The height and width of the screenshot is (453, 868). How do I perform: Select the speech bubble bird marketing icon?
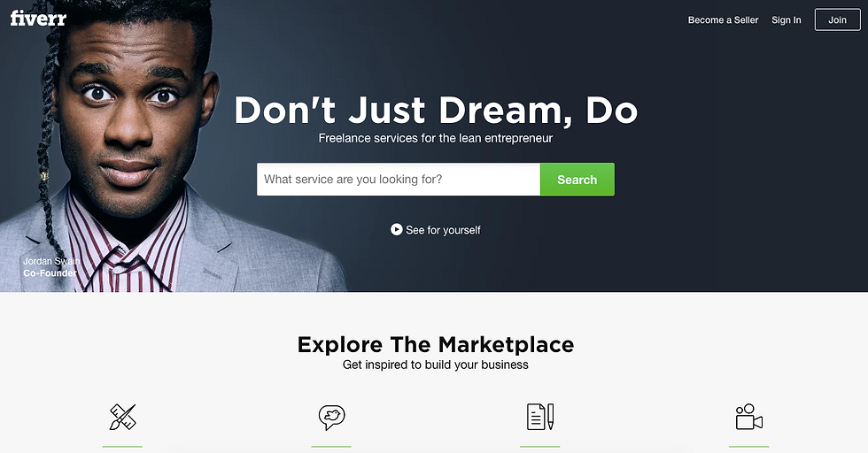[x=331, y=417]
